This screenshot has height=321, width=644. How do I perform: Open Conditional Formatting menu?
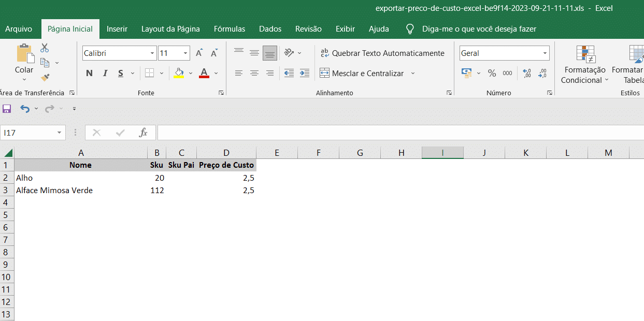[x=585, y=65]
